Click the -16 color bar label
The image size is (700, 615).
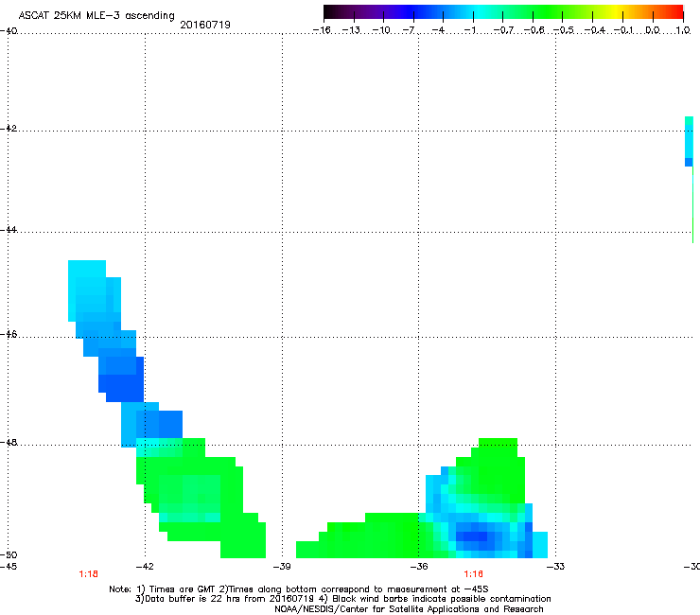pos(322,30)
